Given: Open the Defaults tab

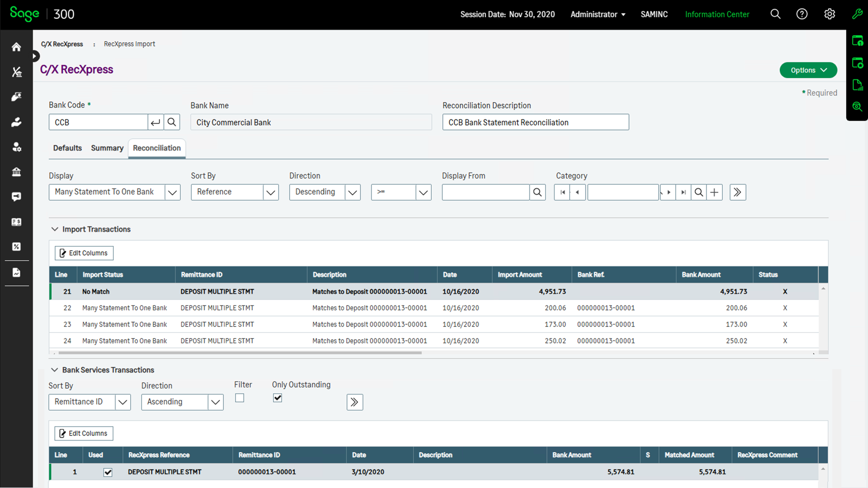Looking at the screenshot, I should coord(67,148).
